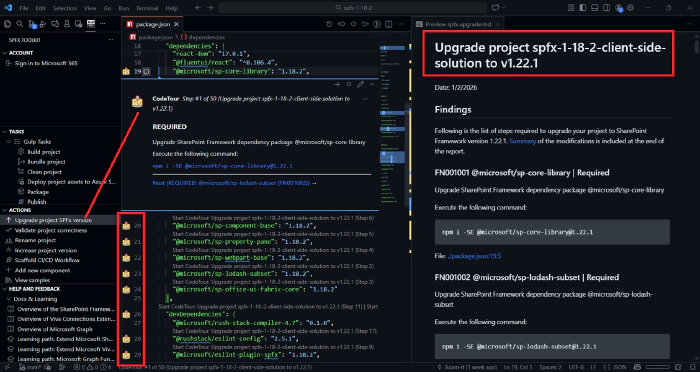Open CodeTour comment ellipsis menu
The width and height of the screenshot is (700, 372).
366,99
